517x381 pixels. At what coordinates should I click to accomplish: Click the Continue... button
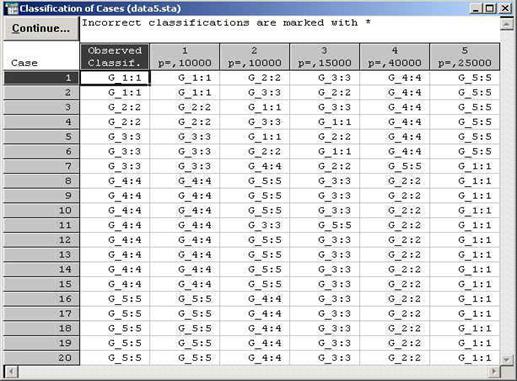coord(41,29)
